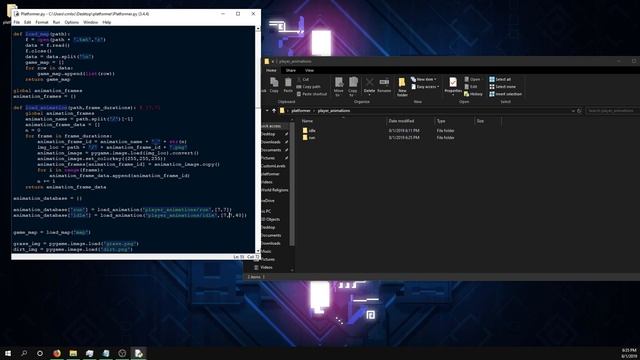The width and height of the screenshot is (640, 360).
Task: Click the taskbar clock
Action: coord(629,353)
